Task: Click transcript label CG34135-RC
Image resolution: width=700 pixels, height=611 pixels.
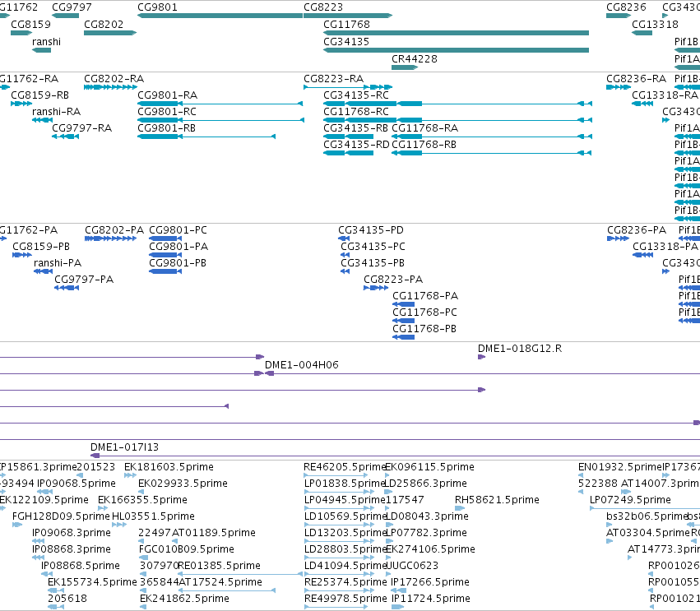Action: [356, 95]
